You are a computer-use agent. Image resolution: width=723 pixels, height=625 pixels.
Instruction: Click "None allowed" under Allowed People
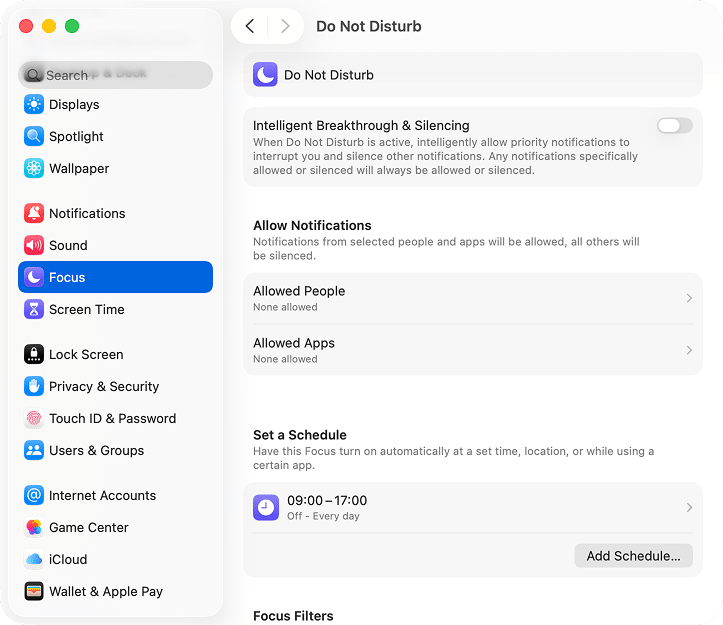click(x=285, y=307)
